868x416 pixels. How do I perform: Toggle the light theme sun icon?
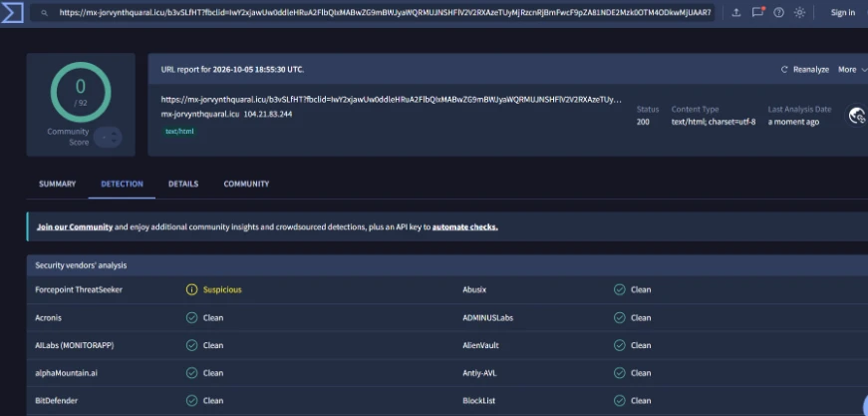[x=799, y=12]
